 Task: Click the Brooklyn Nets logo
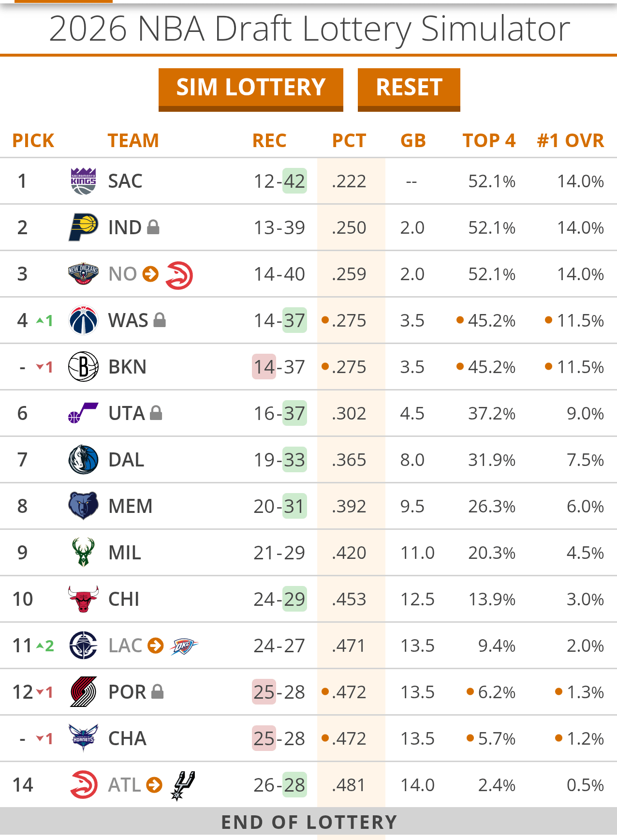click(83, 367)
